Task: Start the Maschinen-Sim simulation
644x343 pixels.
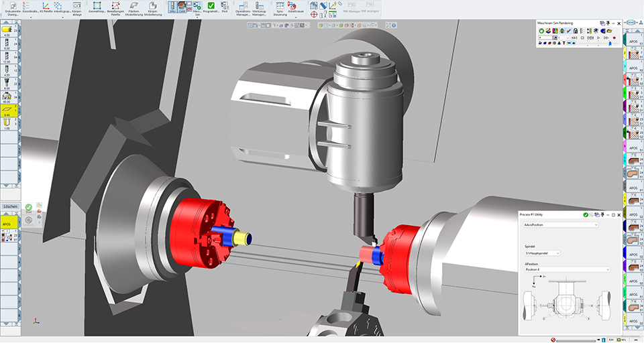Action: click(x=197, y=8)
